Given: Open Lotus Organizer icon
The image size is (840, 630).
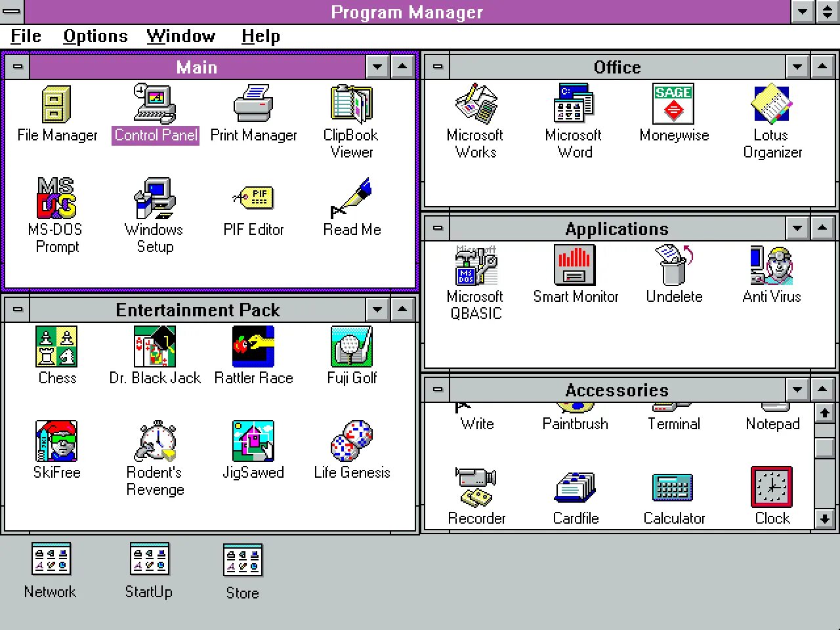Looking at the screenshot, I should click(772, 104).
